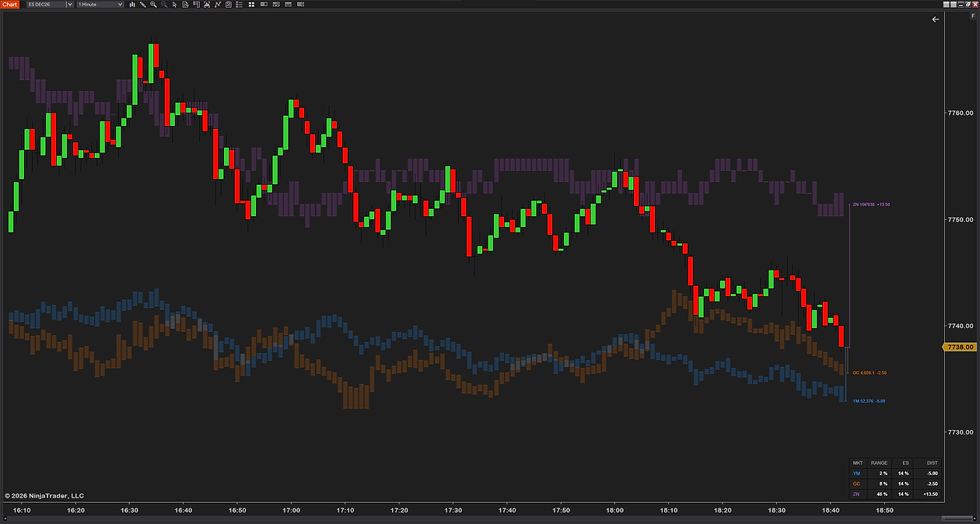This screenshot has width=980, height=524.
Task: Click the 46 % range cell
Action: pyautogui.click(x=881, y=494)
